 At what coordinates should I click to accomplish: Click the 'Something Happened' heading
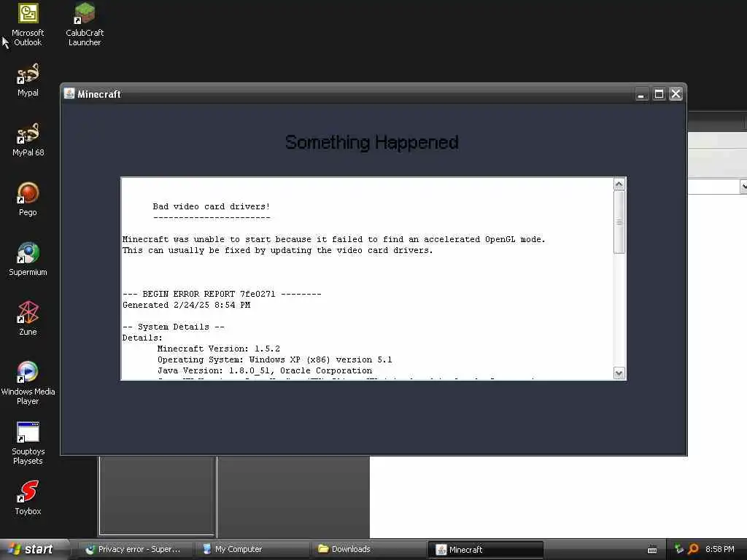pyautogui.click(x=372, y=142)
